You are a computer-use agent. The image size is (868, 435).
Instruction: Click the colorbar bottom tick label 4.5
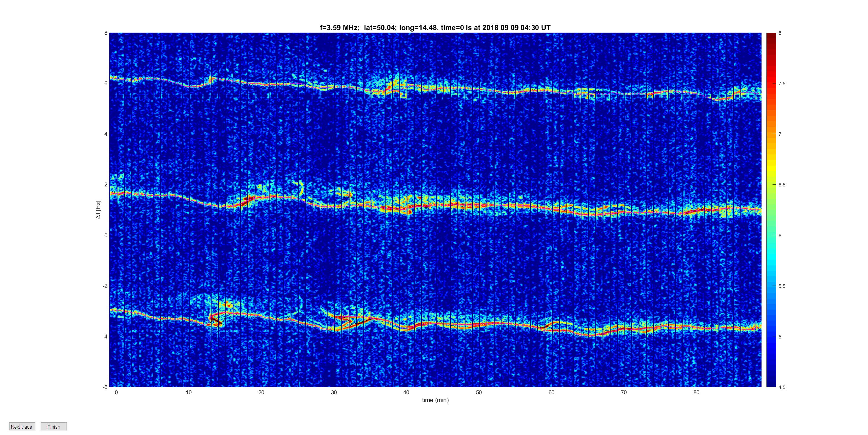pos(782,387)
